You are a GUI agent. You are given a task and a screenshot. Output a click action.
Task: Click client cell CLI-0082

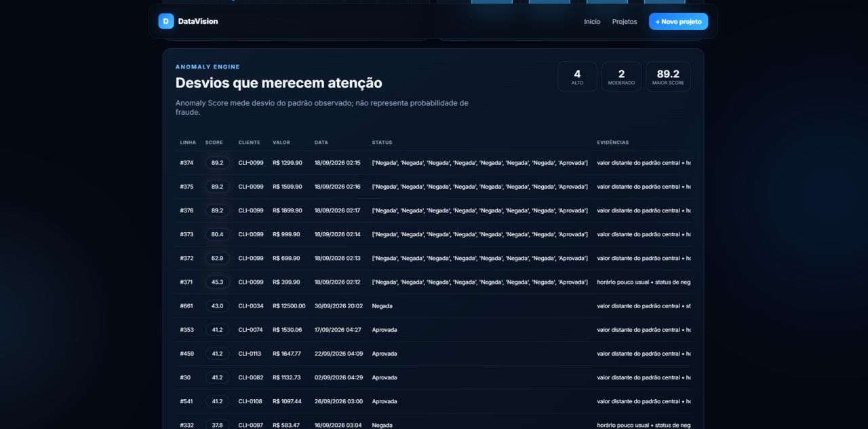251,377
